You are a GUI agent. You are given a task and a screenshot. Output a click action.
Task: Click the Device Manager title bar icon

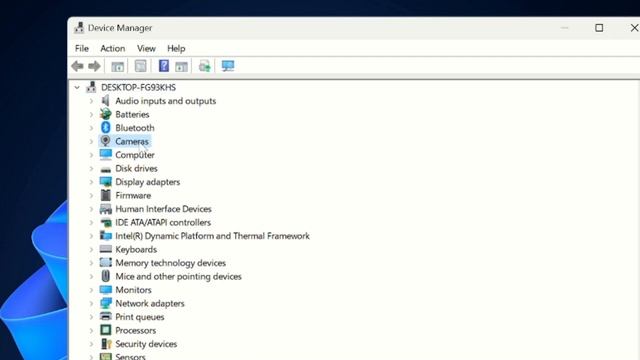[x=79, y=28]
